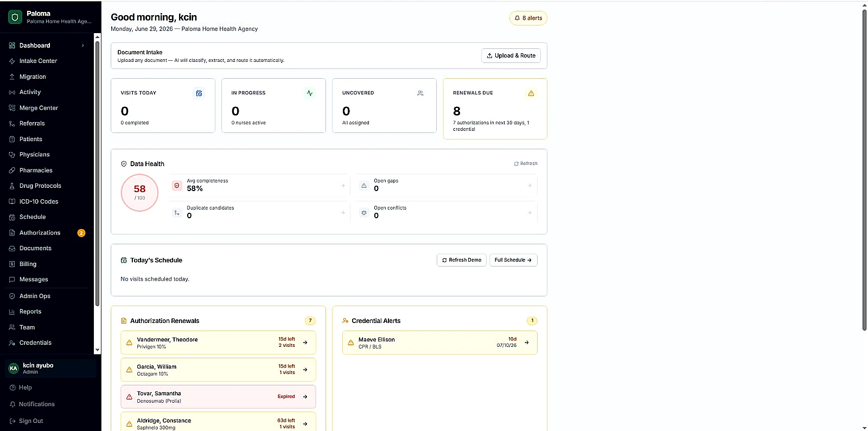Open kcin ayubo user profile
Screen dimensions: 868x431
(x=50, y=369)
